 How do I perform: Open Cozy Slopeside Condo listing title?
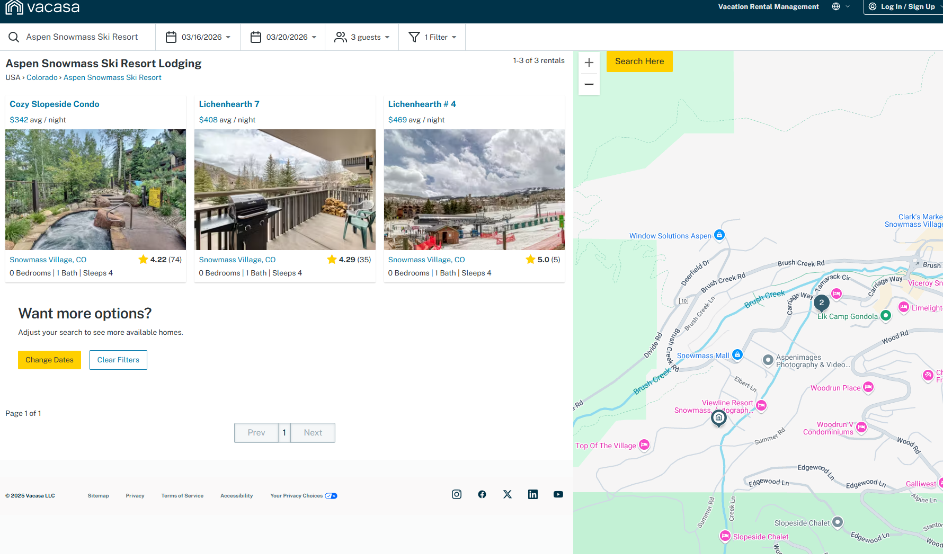click(55, 104)
